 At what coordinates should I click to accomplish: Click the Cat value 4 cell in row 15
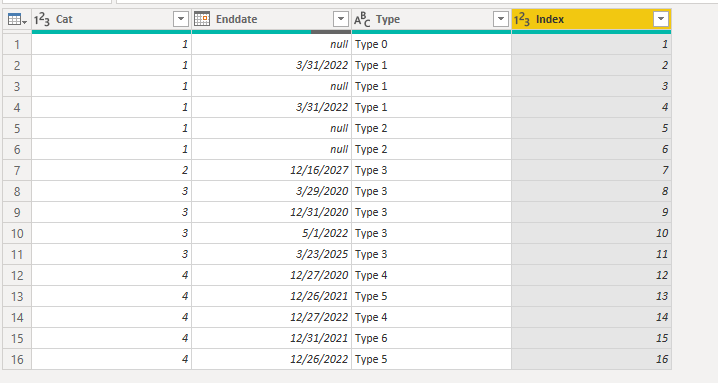[x=111, y=339]
